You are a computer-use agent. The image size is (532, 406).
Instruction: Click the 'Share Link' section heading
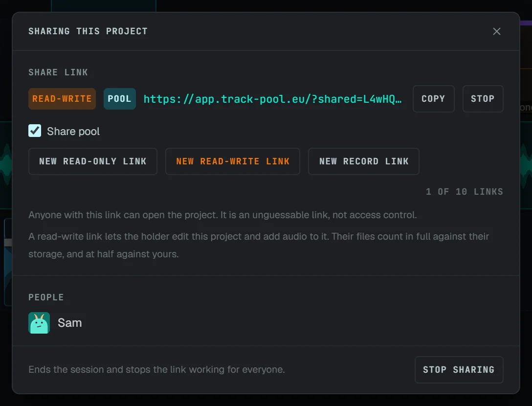coord(58,72)
